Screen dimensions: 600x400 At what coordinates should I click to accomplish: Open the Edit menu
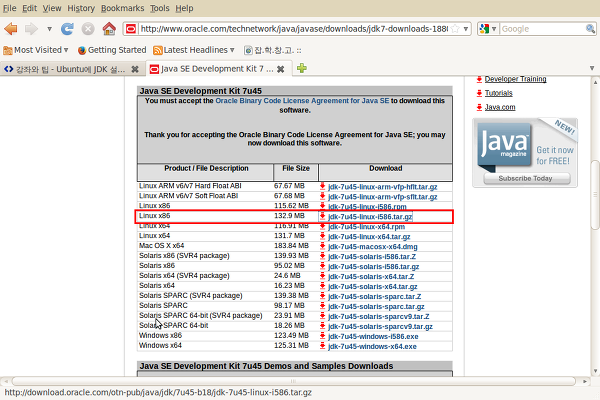pos(29,8)
